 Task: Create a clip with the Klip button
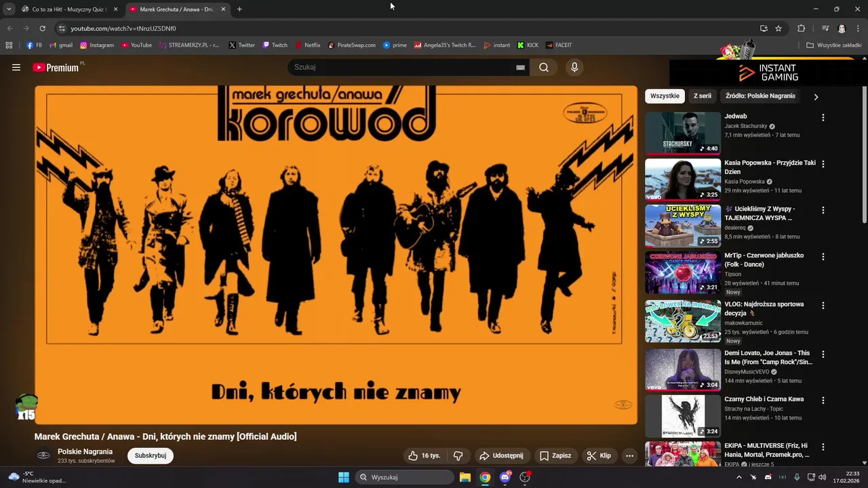coord(599,455)
